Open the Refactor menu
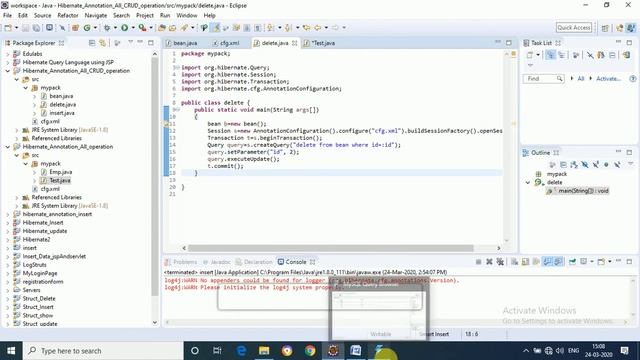 [x=68, y=16]
